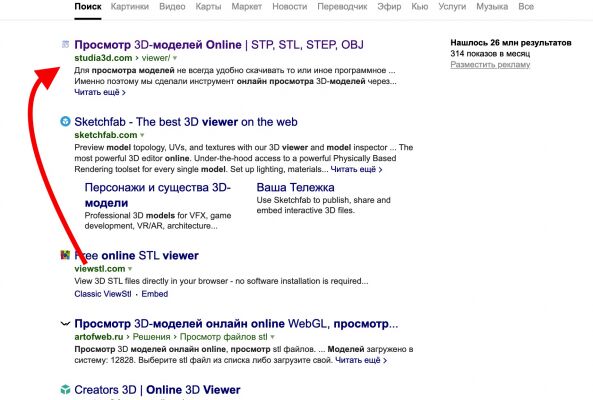Click the artofweb.ru favicon icon
The image size is (593, 400).
pyautogui.click(x=65, y=323)
